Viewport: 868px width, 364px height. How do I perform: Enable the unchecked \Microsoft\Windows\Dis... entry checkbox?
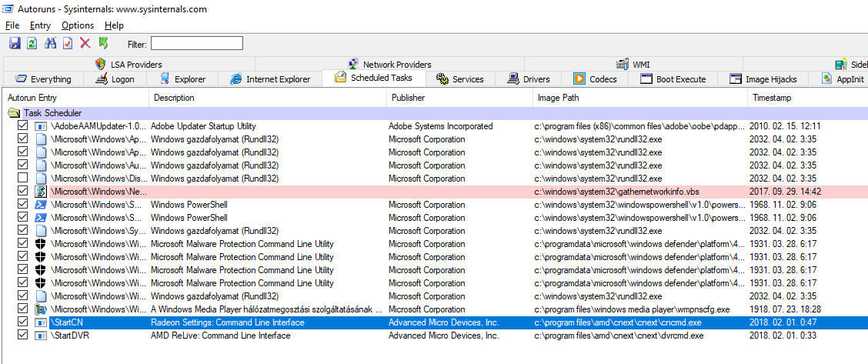click(22, 178)
